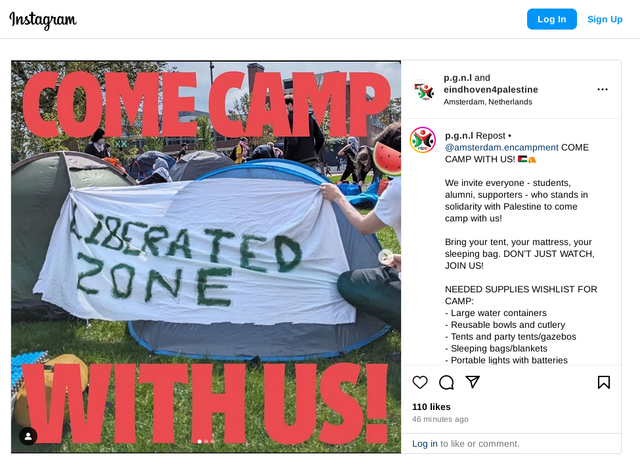Click the Sign Up link
The image size is (640, 475).
point(604,19)
